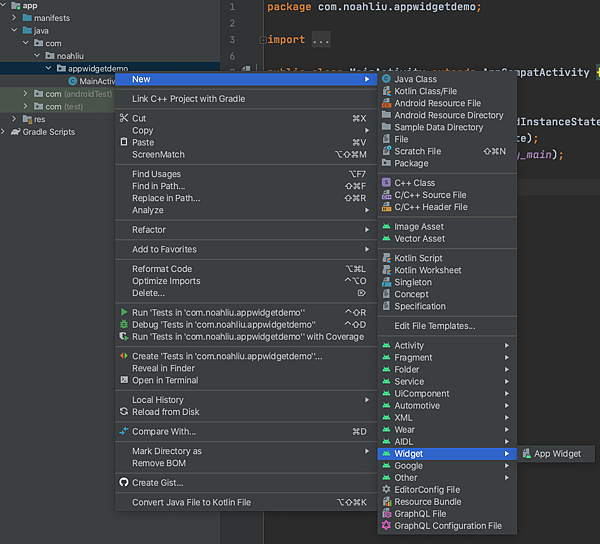
Task: Choose Delete... from context menu
Action: [246, 293]
